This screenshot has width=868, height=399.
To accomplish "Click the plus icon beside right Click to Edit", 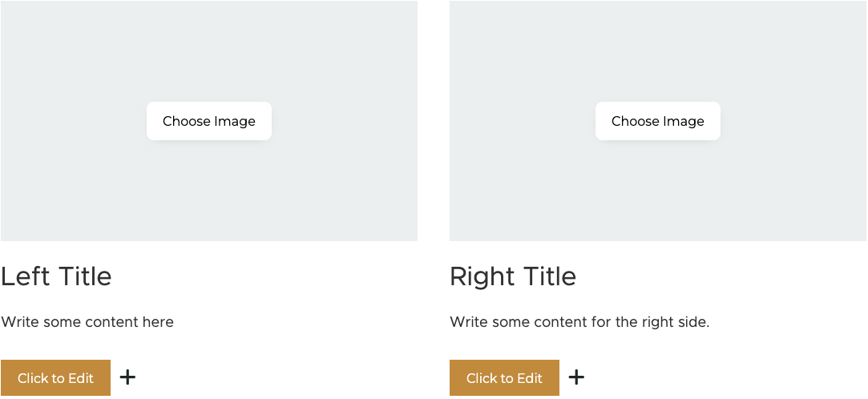I will [x=576, y=377].
